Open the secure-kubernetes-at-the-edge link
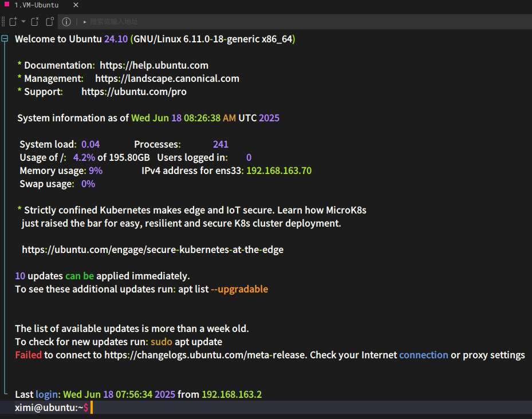Screen dimensions: 532x419 [153, 250]
